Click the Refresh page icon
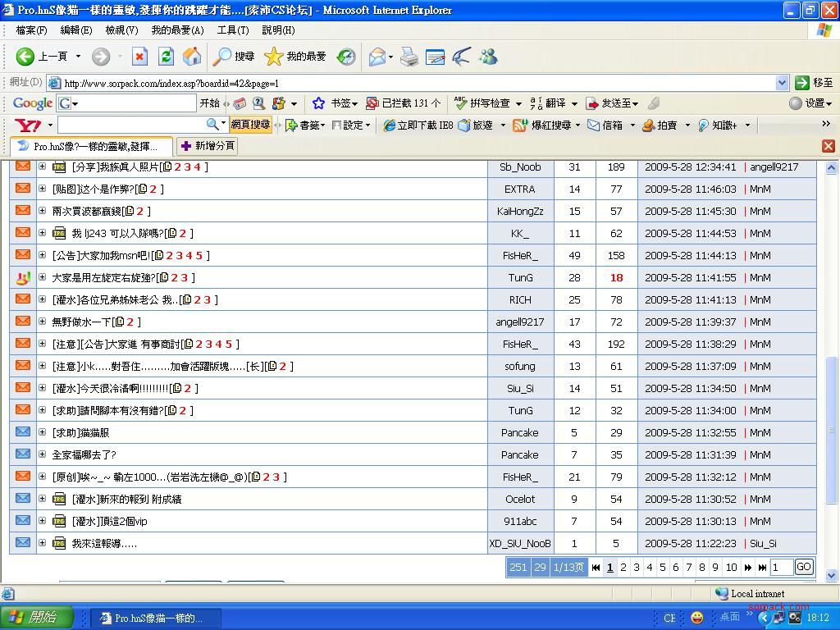The width and height of the screenshot is (840, 630). pos(166,57)
